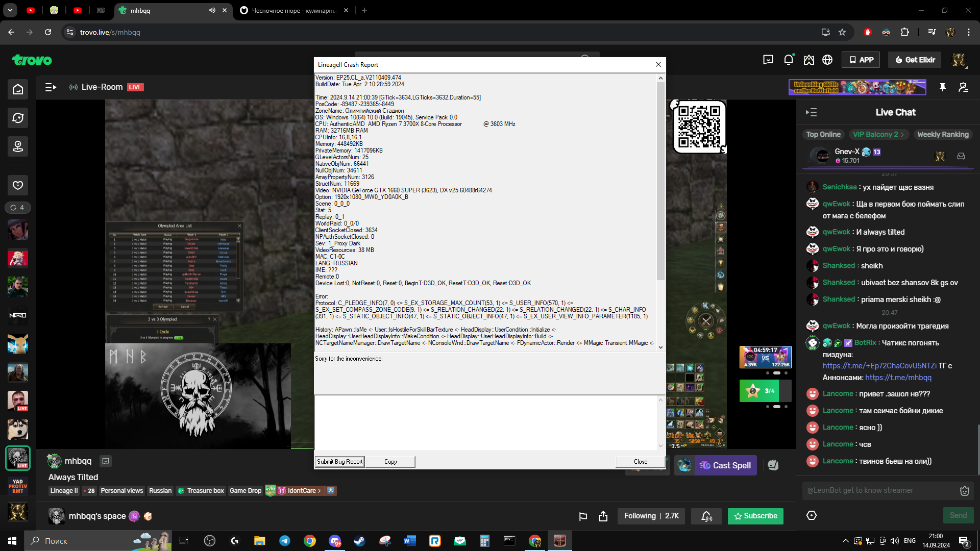The height and width of the screenshot is (551, 980).
Task: Switch to Weekly Ranking tab
Action: [x=942, y=134]
